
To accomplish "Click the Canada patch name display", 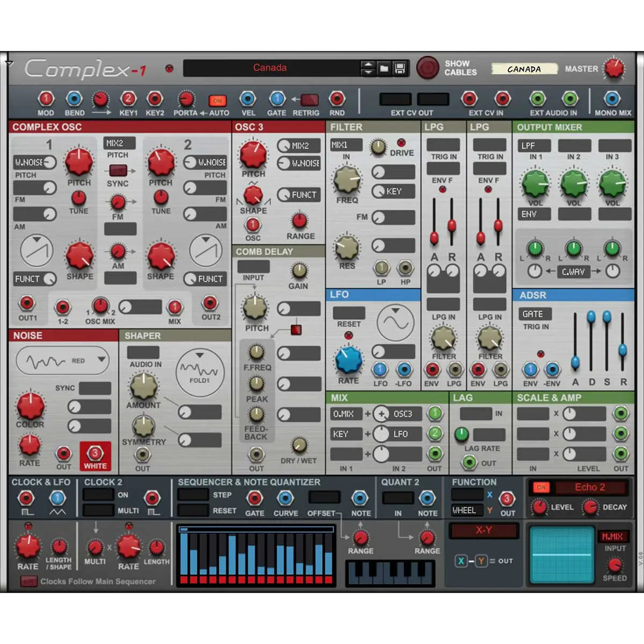I will coord(270,68).
